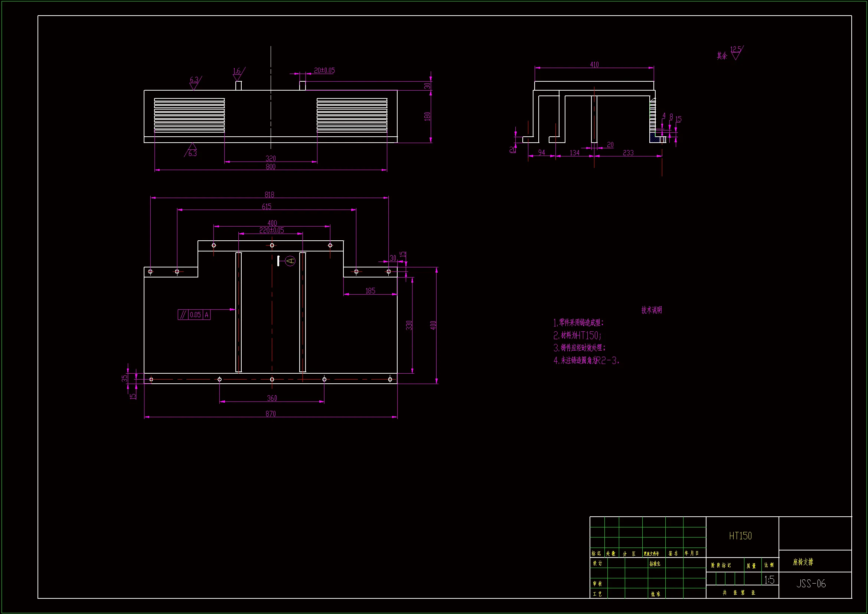The height and width of the screenshot is (614, 868).
Task: Click the datum A circle symbol
Action: pos(290,261)
